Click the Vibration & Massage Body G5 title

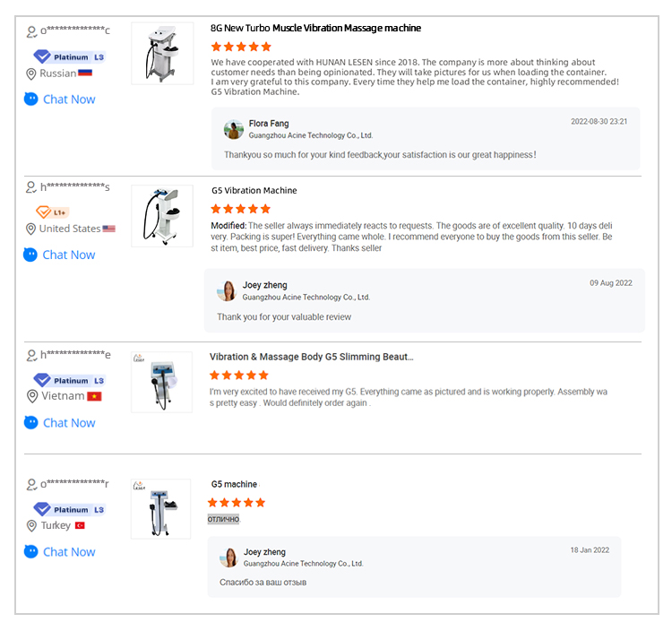pyautogui.click(x=311, y=357)
